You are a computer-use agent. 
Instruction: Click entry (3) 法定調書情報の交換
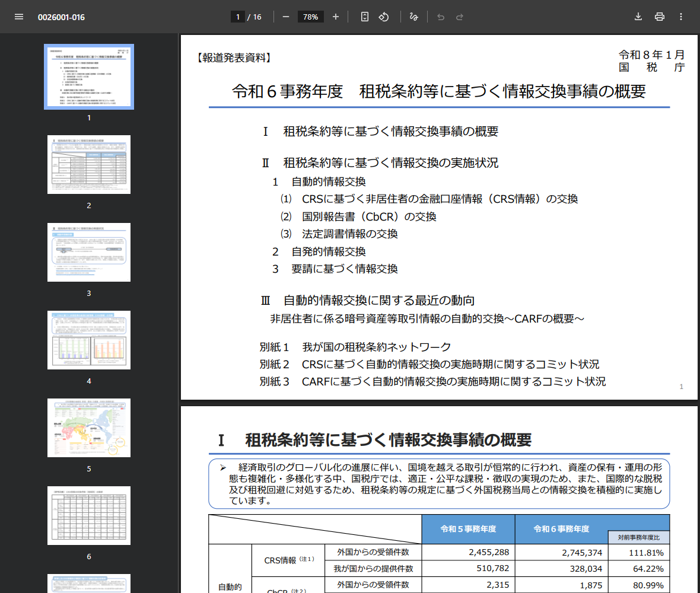point(339,234)
